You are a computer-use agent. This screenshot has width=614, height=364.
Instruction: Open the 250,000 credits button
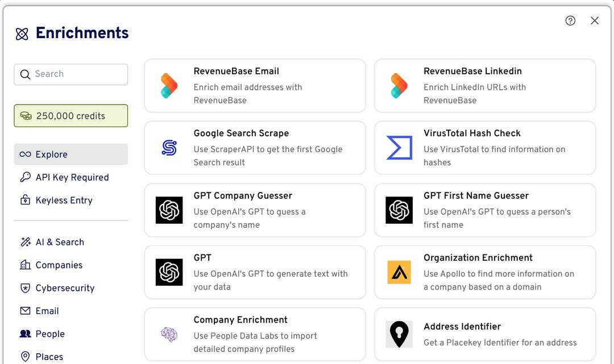pyautogui.click(x=71, y=116)
